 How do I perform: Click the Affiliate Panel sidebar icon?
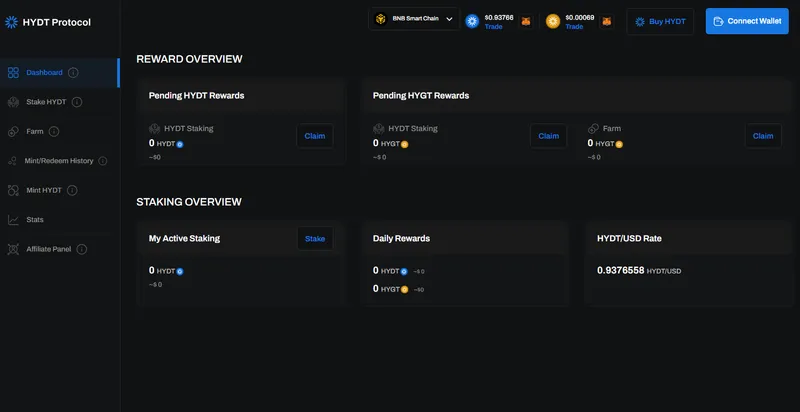(13, 249)
